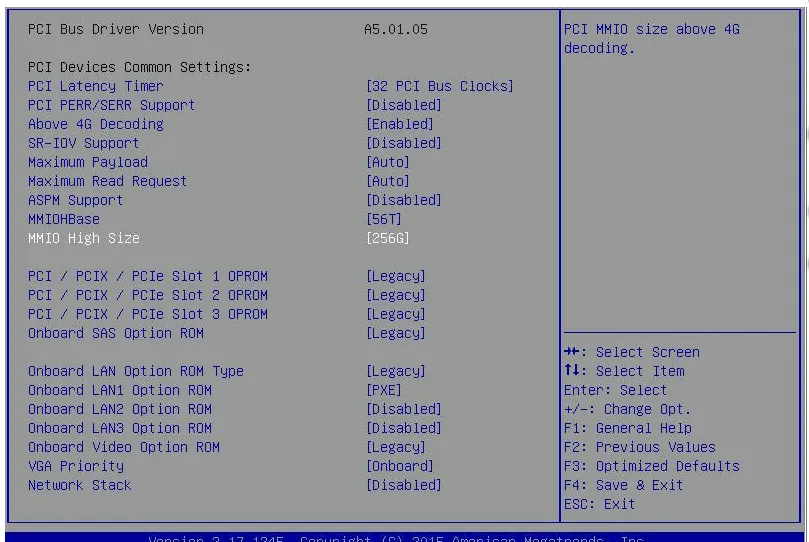Open the [256G] MMIO High Size value
The height and width of the screenshot is (542, 809).
click(388, 238)
